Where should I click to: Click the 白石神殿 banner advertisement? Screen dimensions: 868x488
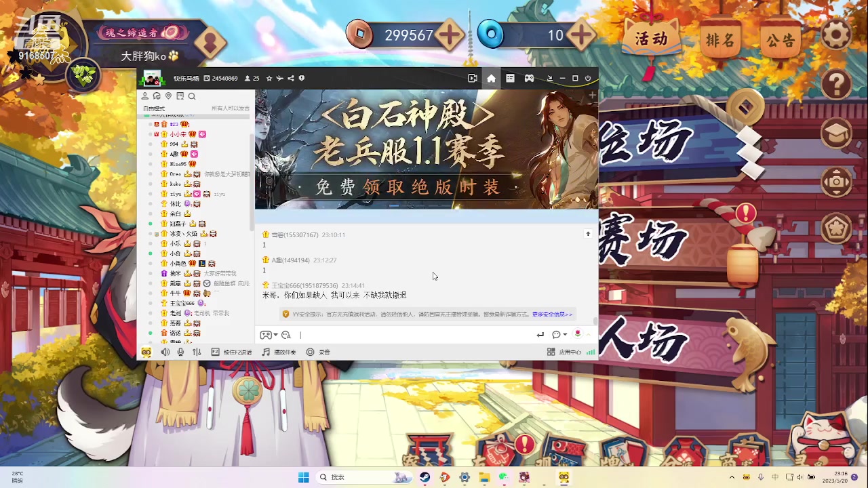tap(427, 149)
